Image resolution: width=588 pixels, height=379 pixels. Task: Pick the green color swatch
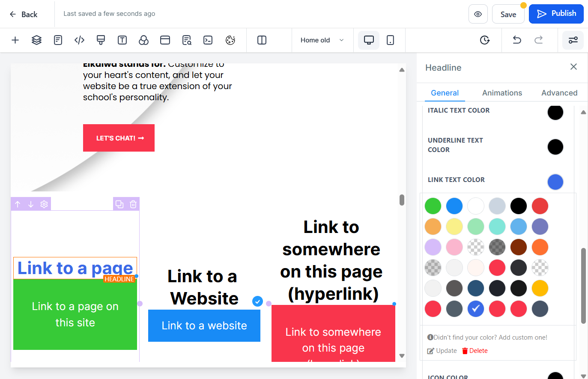(x=433, y=206)
